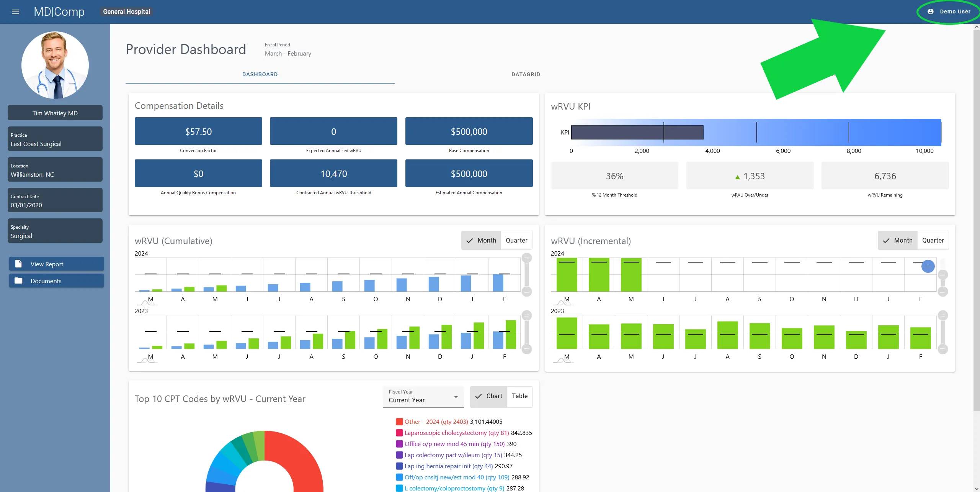Click the General Hospital selector in the header
Image resolution: width=980 pixels, height=492 pixels.
(126, 12)
